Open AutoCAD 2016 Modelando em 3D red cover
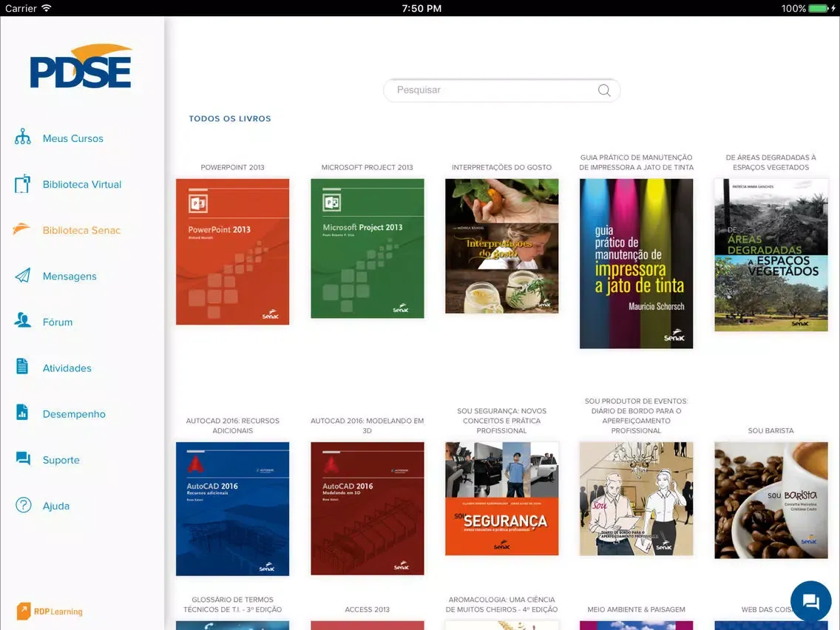This screenshot has height=630, width=840. click(x=367, y=509)
